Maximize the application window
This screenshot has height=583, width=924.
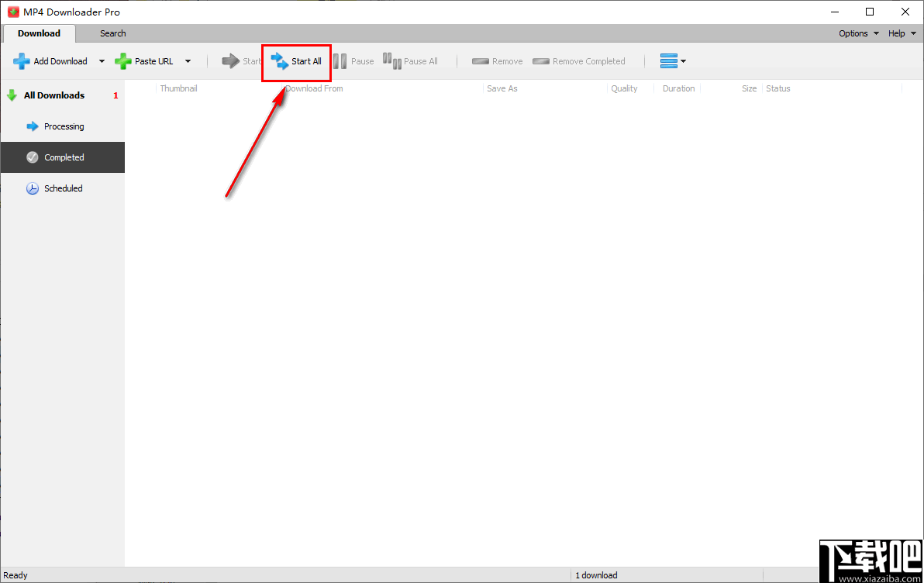click(870, 12)
